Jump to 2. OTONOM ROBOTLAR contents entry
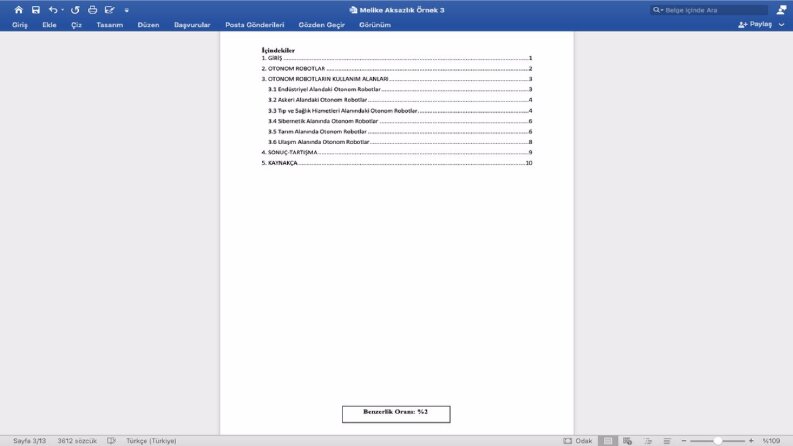The width and height of the screenshot is (793, 446). click(x=396, y=68)
